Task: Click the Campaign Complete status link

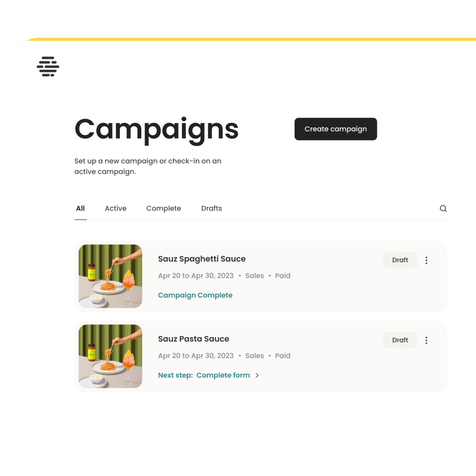Action: pyautogui.click(x=195, y=295)
